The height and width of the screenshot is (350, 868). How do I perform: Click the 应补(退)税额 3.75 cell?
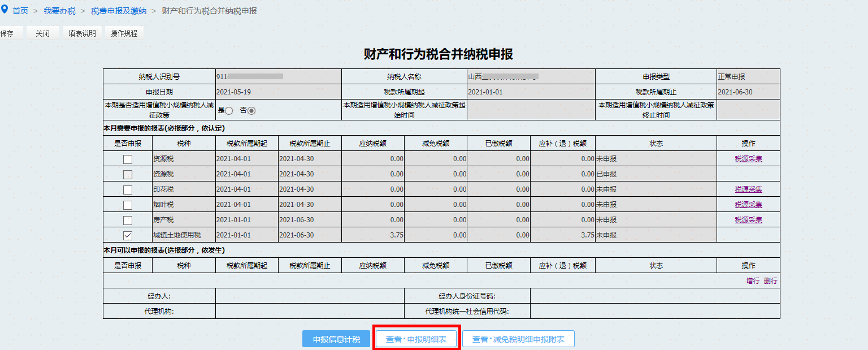tap(563, 235)
